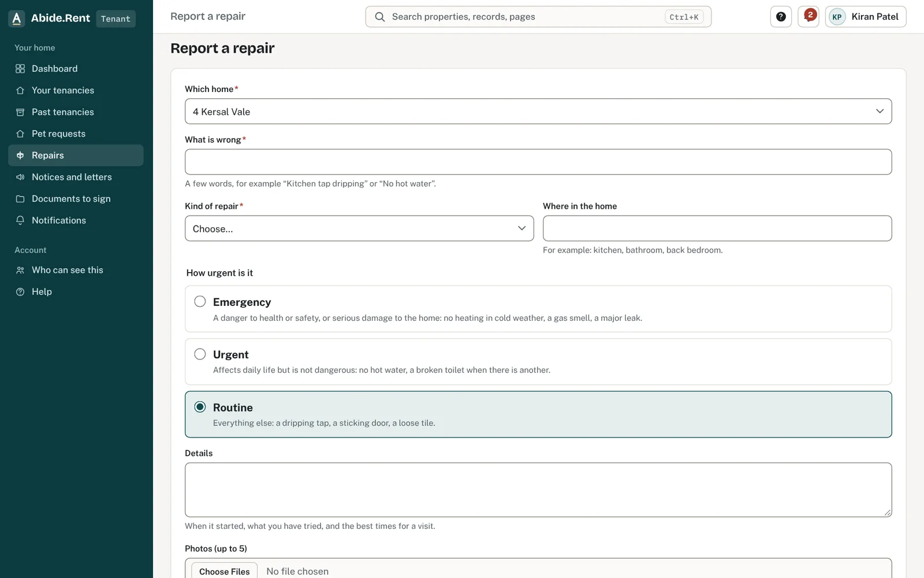Focus the Search properties, records, pages box
Image resolution: width=924 pixels, height=578 pixels.
(x=538, y=17)
